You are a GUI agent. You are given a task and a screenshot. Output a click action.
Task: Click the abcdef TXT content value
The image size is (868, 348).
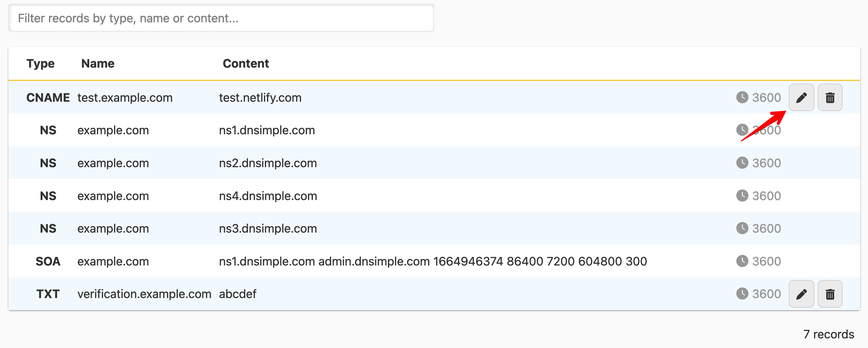click(238, 294)
